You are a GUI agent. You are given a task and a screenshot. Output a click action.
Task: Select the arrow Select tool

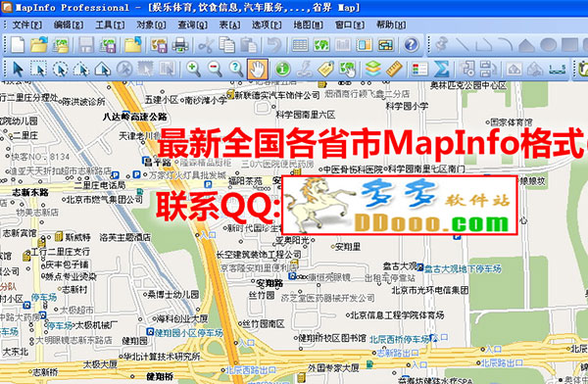[x=18, y=69]
